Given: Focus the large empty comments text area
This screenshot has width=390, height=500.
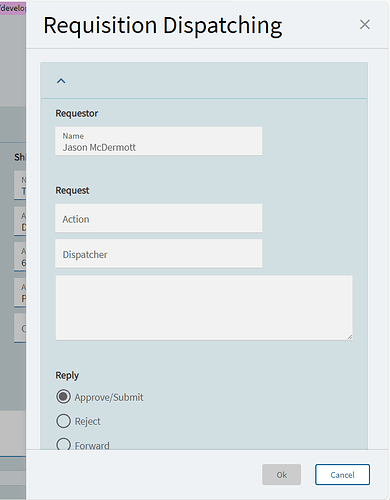Looking at the screenshot, I should [x=204, y=308].
